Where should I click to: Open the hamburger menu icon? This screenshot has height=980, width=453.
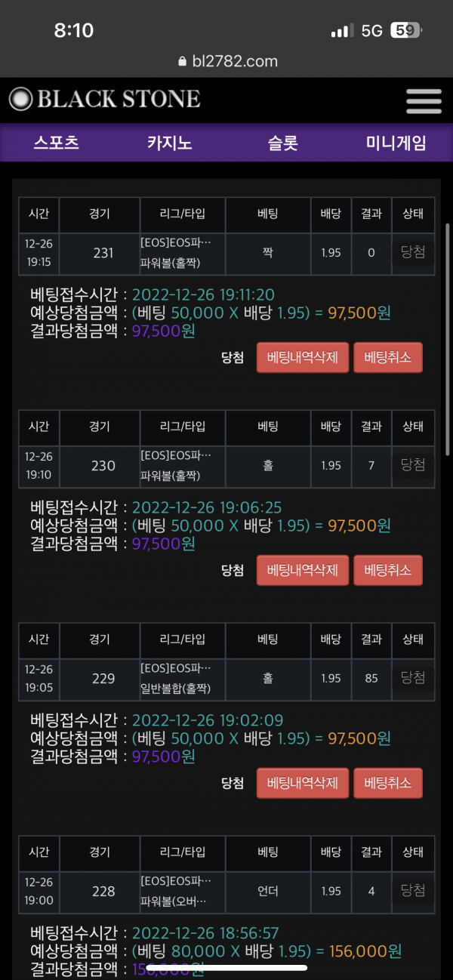(x=423, y=101)
